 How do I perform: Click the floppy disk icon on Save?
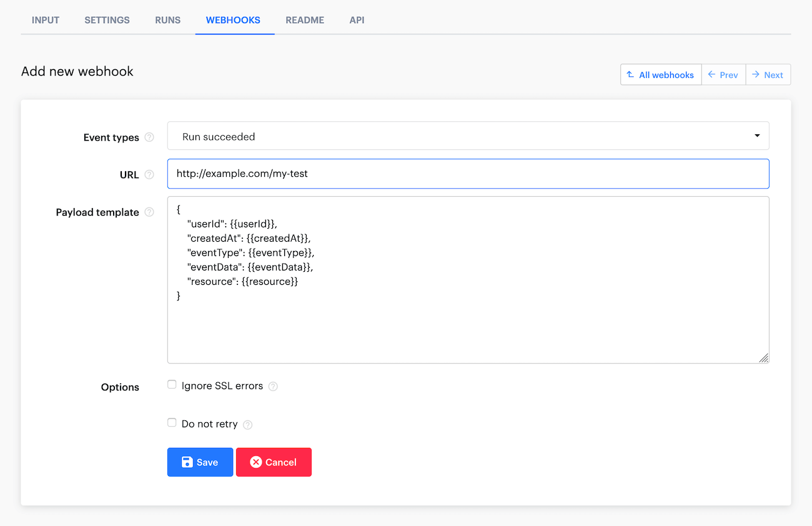(x=188, y=462)
